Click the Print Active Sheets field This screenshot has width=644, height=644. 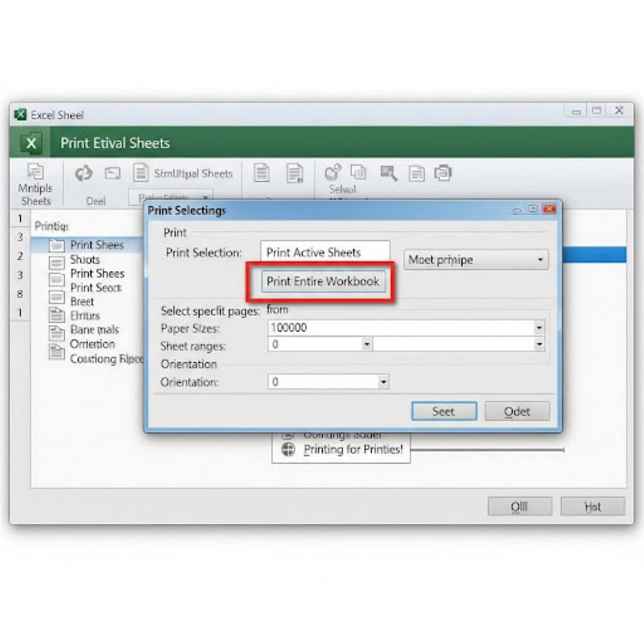coord(325,252)
